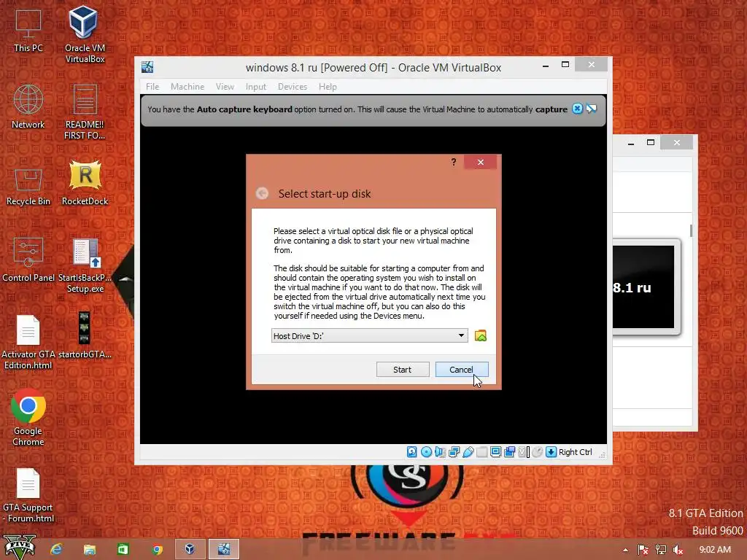Click the Cancel button in the dialog

[461, 370]
